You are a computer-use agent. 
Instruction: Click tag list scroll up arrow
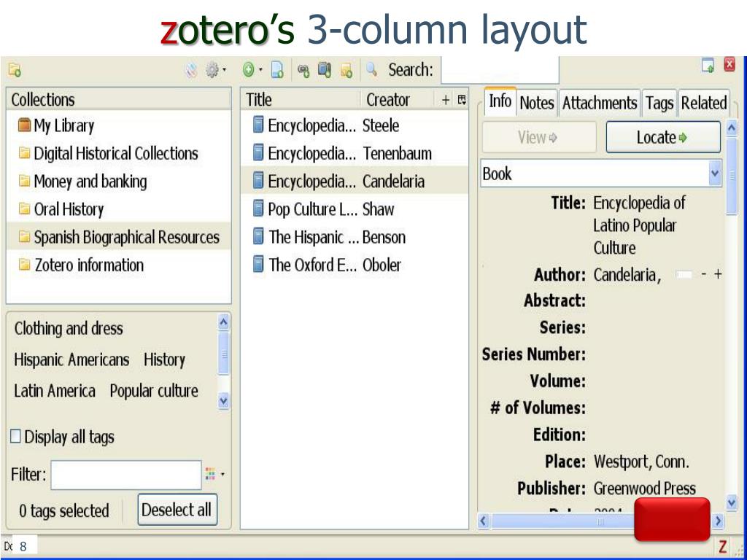(x=224, y=323)
